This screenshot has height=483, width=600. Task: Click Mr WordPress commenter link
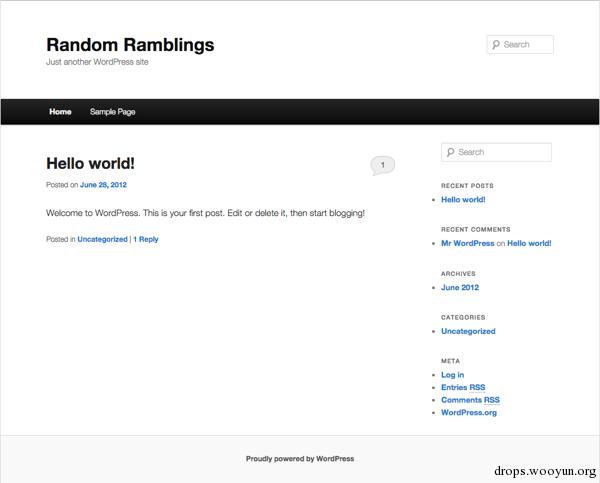(468, 243)
